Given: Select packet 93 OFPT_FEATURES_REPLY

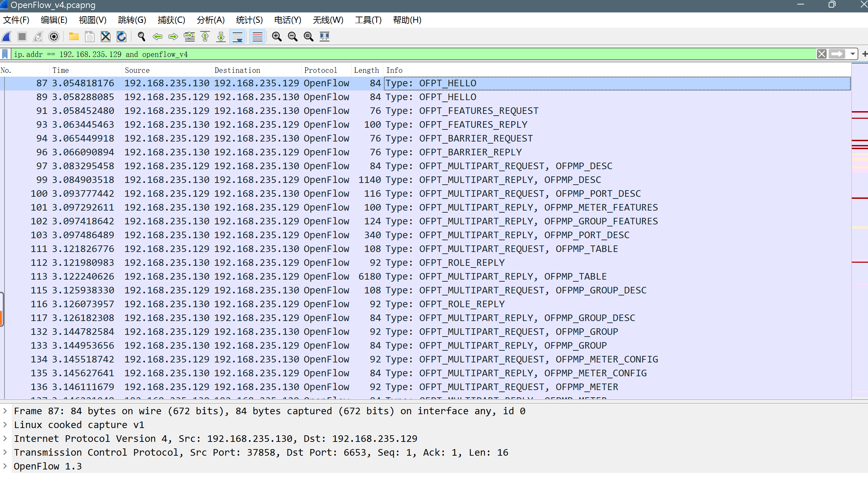Looking at the screenshot, I should 425,125.
